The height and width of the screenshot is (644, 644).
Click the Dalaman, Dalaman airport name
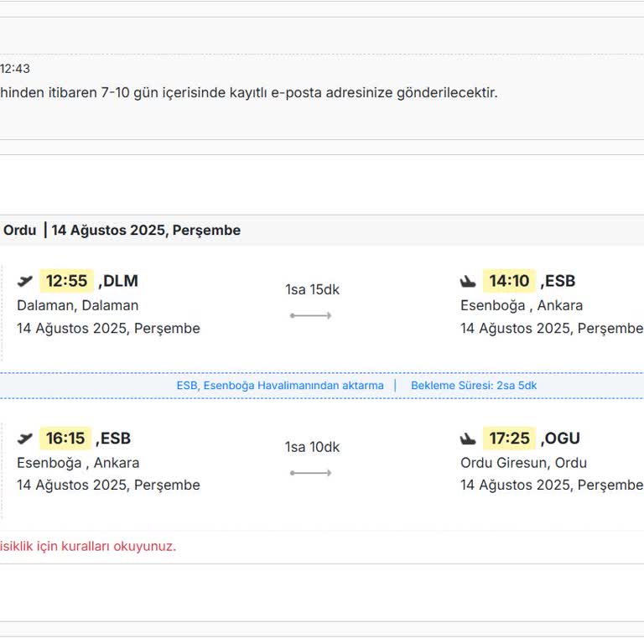pos(77,305)
